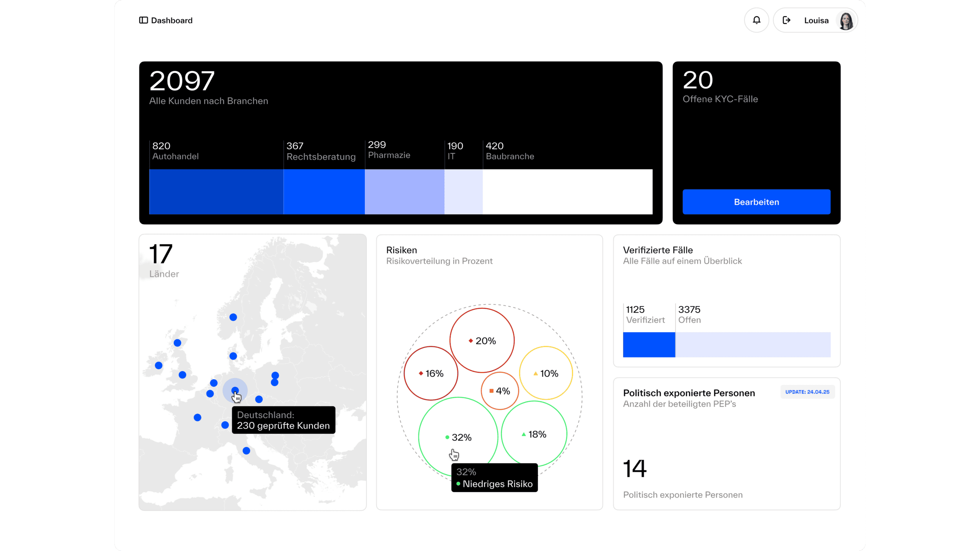
Task: Click the 1125 Verifiziert value
Action: click(x=635, y=309)
